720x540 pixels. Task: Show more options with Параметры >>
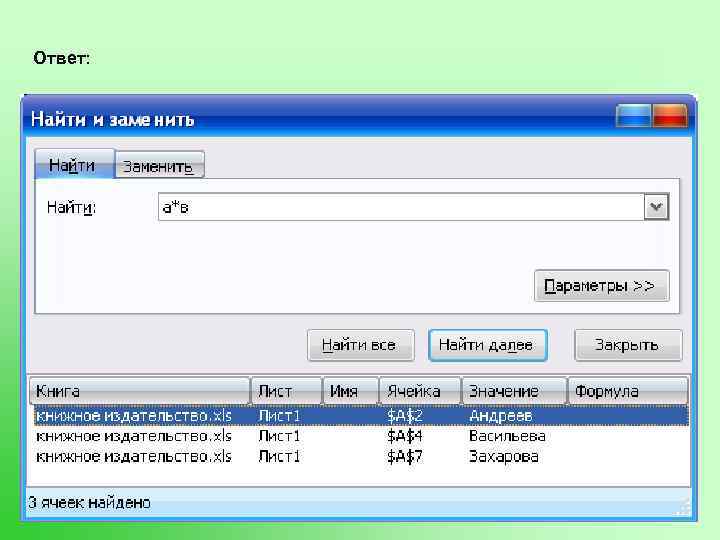coord(602,286)
